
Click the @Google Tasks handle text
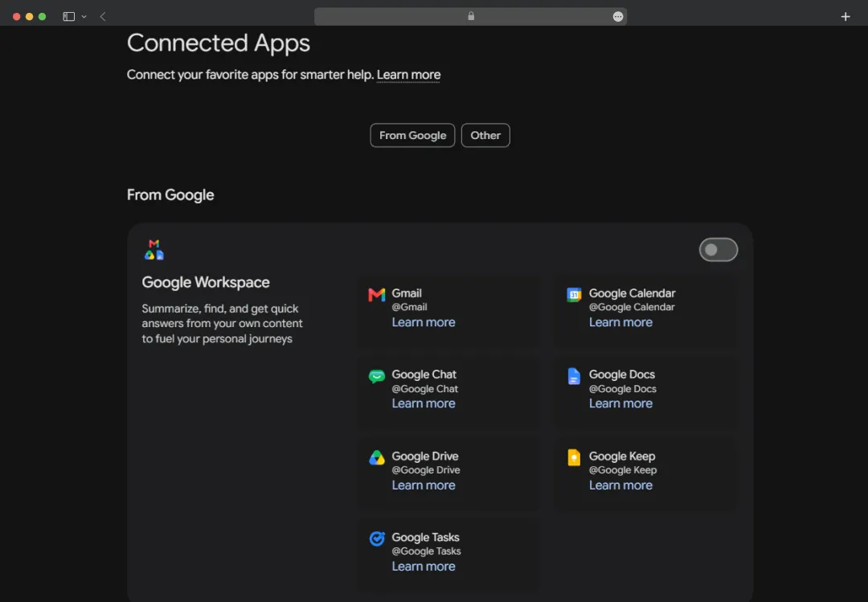click(x=426, y=551)
